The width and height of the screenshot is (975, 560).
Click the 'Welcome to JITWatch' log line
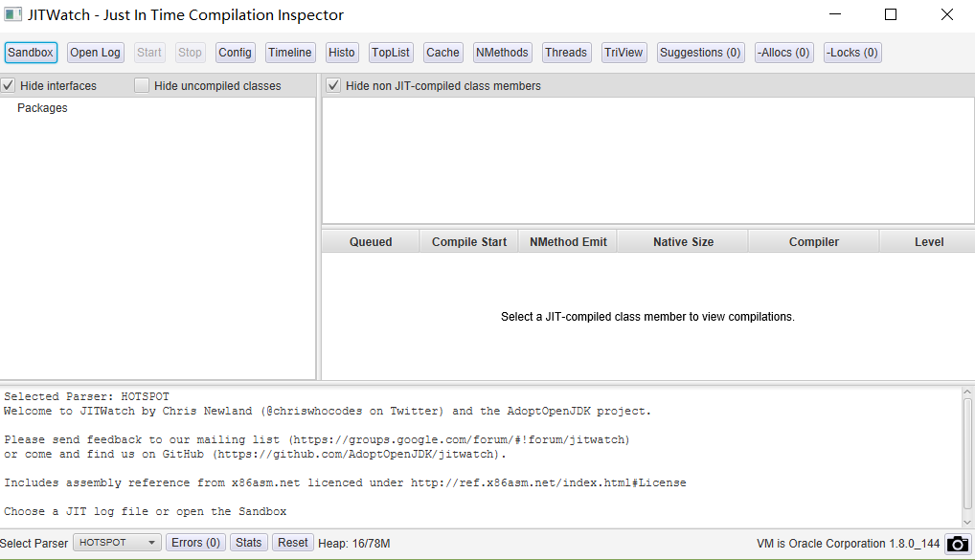[327, 412]
